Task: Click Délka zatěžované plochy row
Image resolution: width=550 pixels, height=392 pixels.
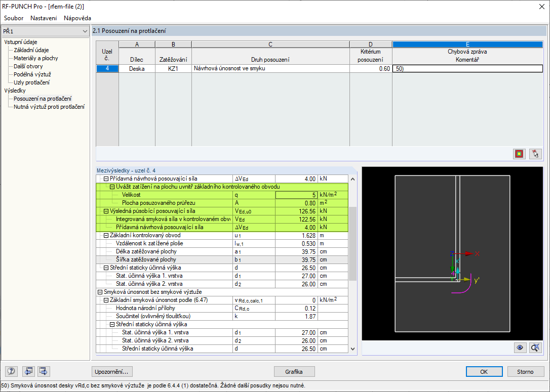Action: [222, 251]
